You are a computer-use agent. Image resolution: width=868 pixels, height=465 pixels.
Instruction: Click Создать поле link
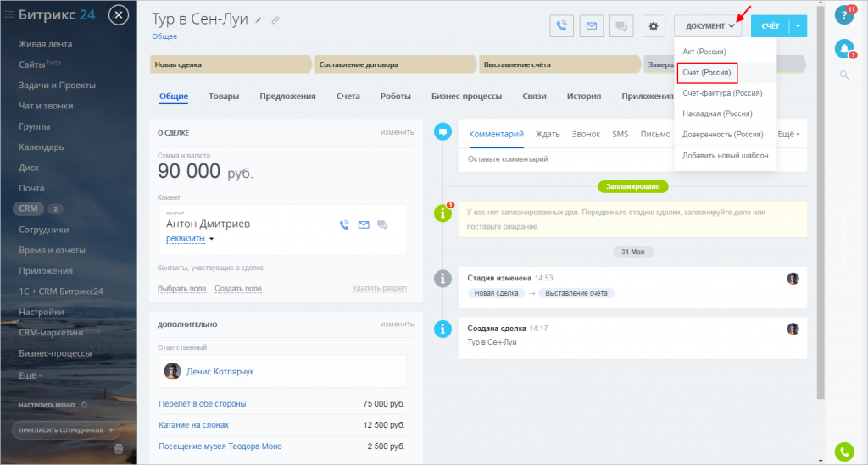[x=238, y=288]
